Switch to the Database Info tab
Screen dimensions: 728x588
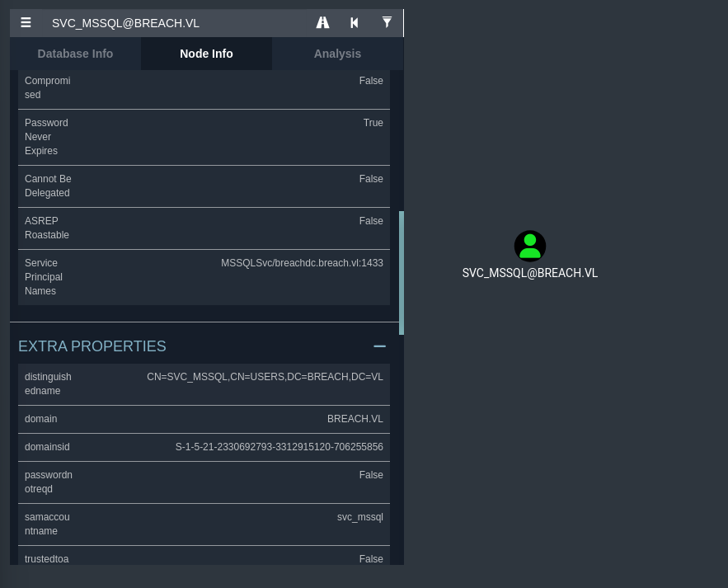tap(75, 54)
